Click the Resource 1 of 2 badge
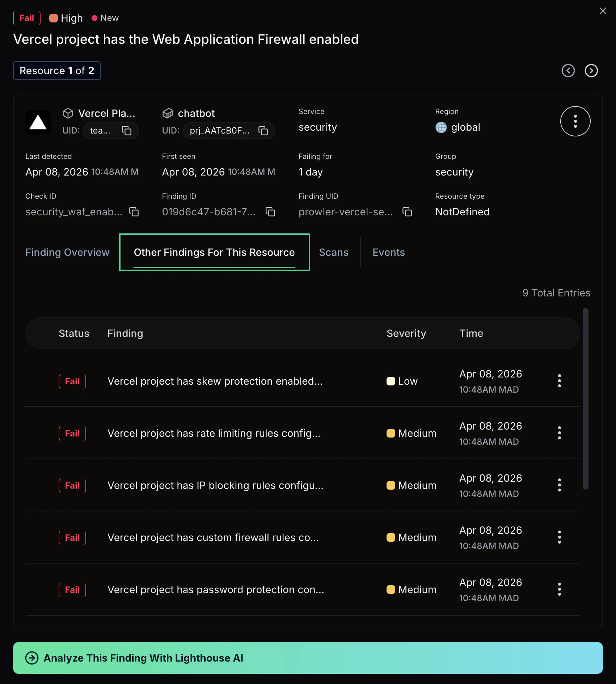 tap(57, 71)
